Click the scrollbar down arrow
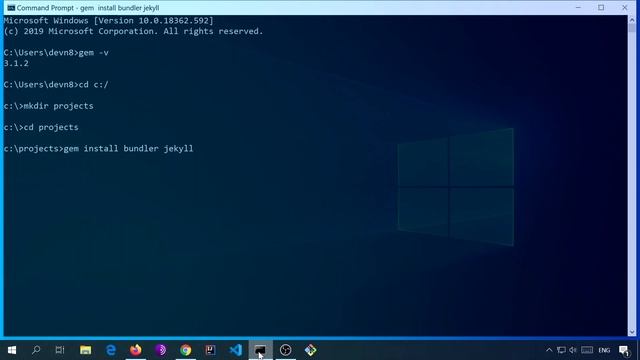The width and height of the screenshot is (640, 360). coord(632,332)
